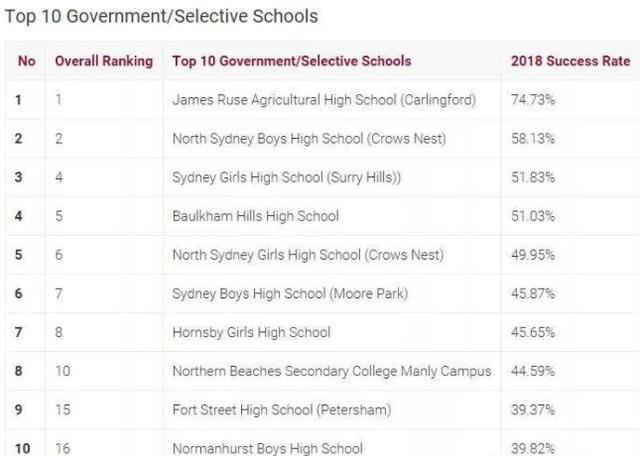Click the "No" column header
640x456 pixels.
pos(26,61)
